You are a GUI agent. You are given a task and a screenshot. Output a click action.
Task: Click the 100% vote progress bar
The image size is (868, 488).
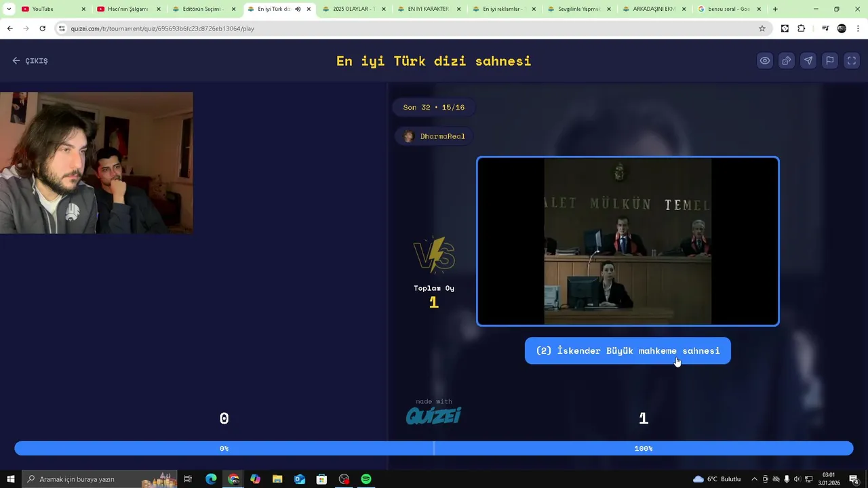(x=644, y=449)
